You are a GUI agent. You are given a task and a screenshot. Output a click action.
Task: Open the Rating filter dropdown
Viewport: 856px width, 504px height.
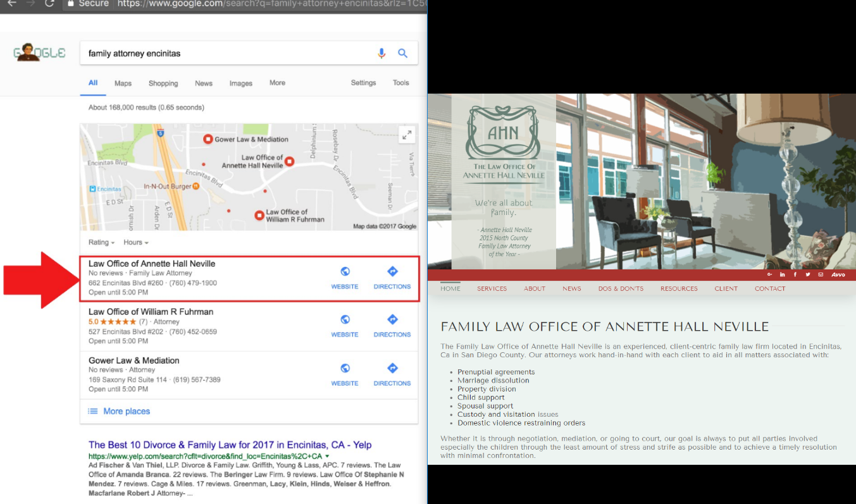[x=102, y=242]
